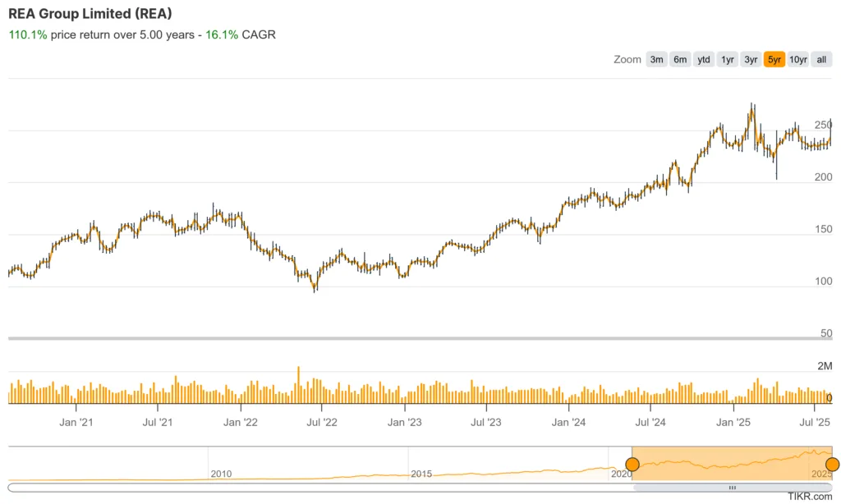Image resolution: width=841 pixels, height=504 pixels.
Task: Choose the 1yr zoom option
Action: [728, 59]
